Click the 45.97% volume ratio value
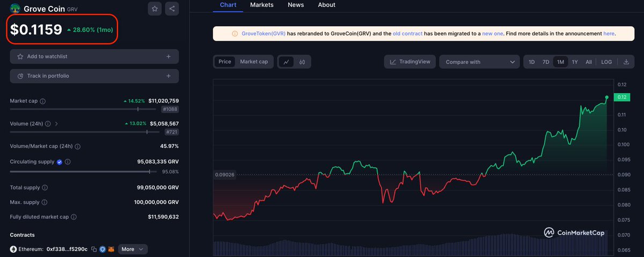The height and width of the screenshot is (257, 644). pos(169,146)
